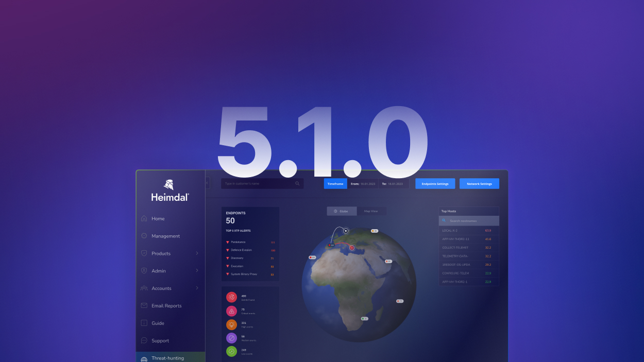Click the Home house icon

144,218
